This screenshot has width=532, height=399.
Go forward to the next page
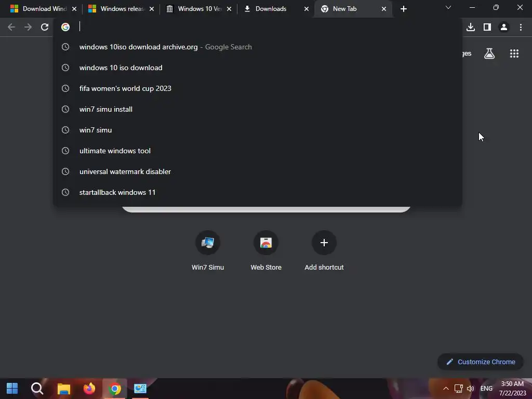[28, 27]
